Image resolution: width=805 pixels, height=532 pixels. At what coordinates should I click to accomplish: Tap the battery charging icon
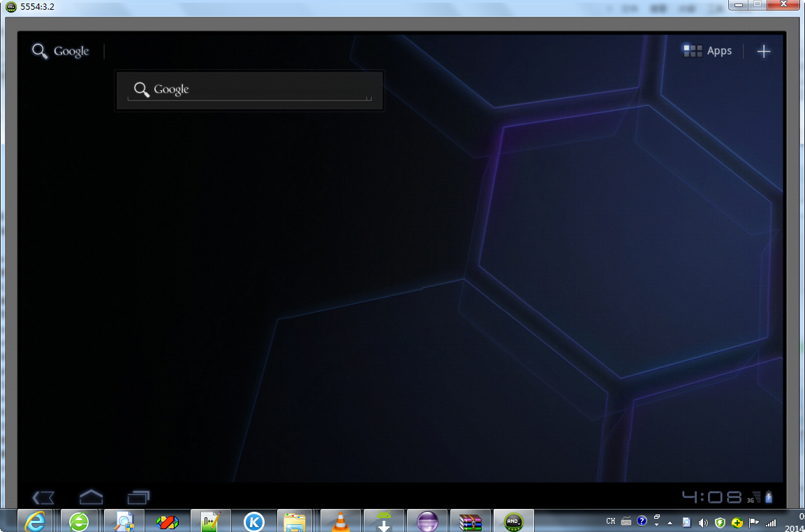769,496
